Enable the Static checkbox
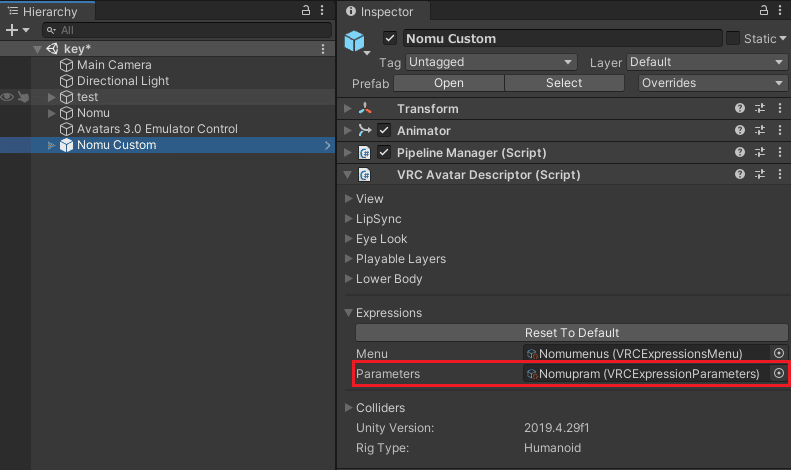 click(x=733, y=38)
